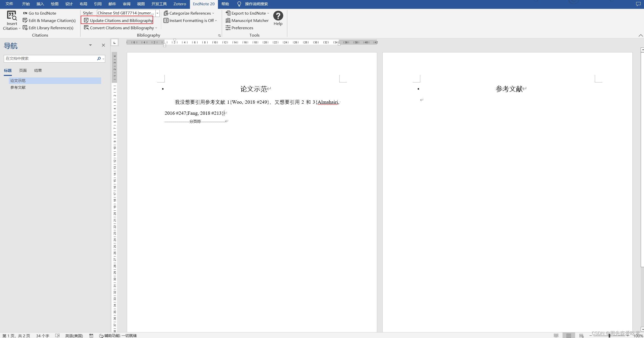644x338 pixels.
Task: Open EndNote Preferences
Action: [242, 28]
